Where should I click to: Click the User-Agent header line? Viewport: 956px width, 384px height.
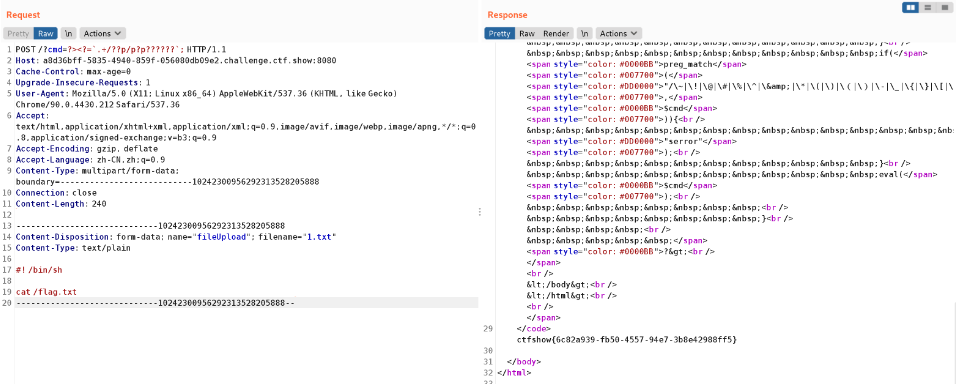[x=206, y=99]
